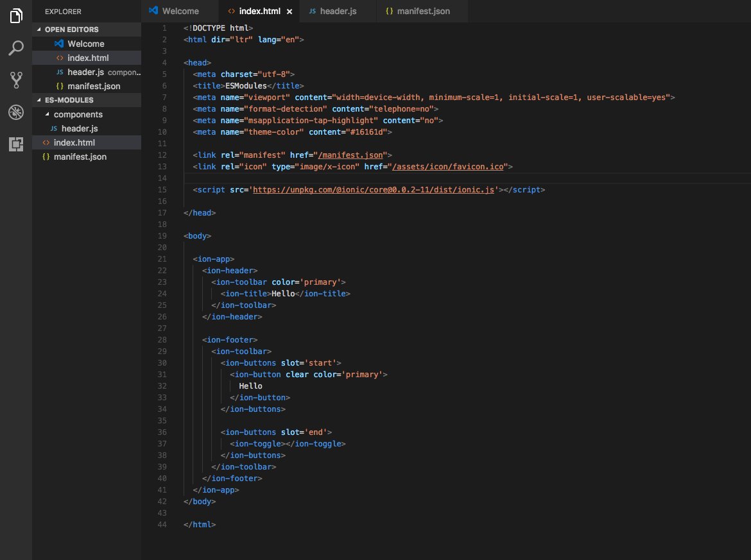Image resolution: width=751 pixels, height=560 pixels.
Task: Click the Welcome icon under Open Editors
Action: point(59,44)
